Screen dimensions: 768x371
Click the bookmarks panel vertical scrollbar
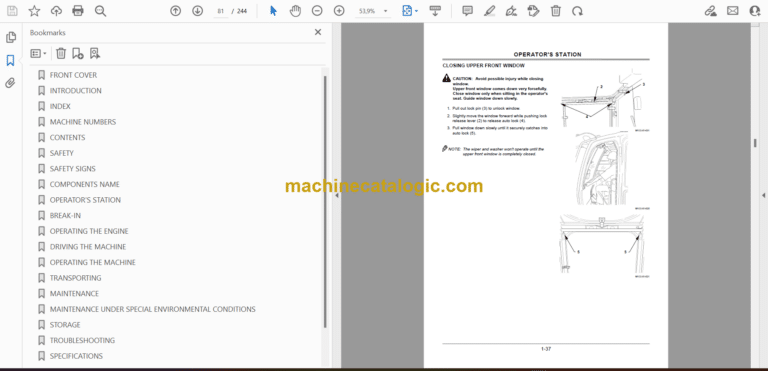324,201
